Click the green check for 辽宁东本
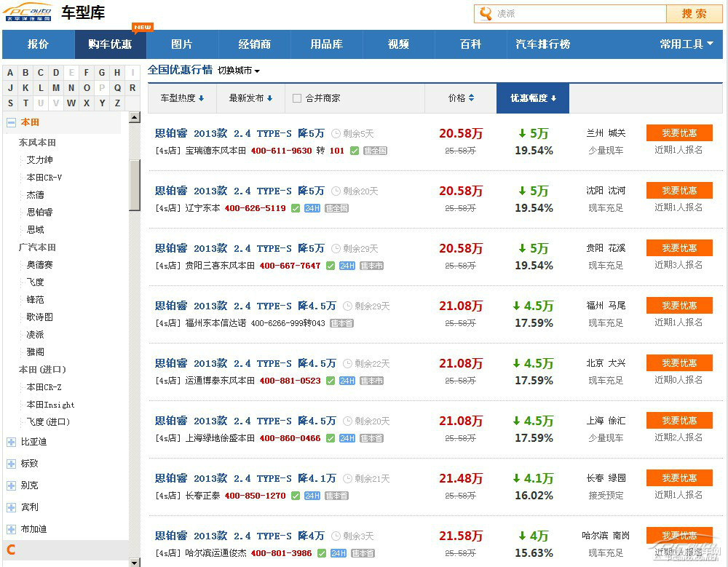Viewport: 728px width, 567px height. pyautogui.click(x=296, y=208)
